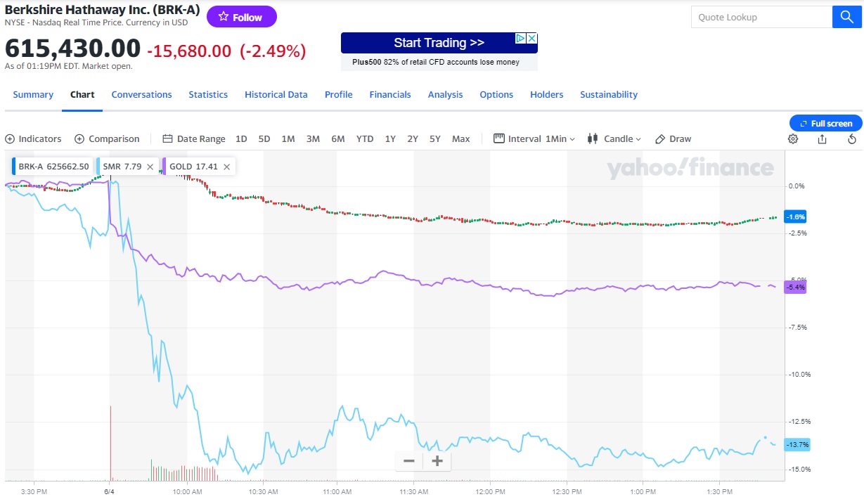Zoom out chart with minus button

click(x=408, y=461)
